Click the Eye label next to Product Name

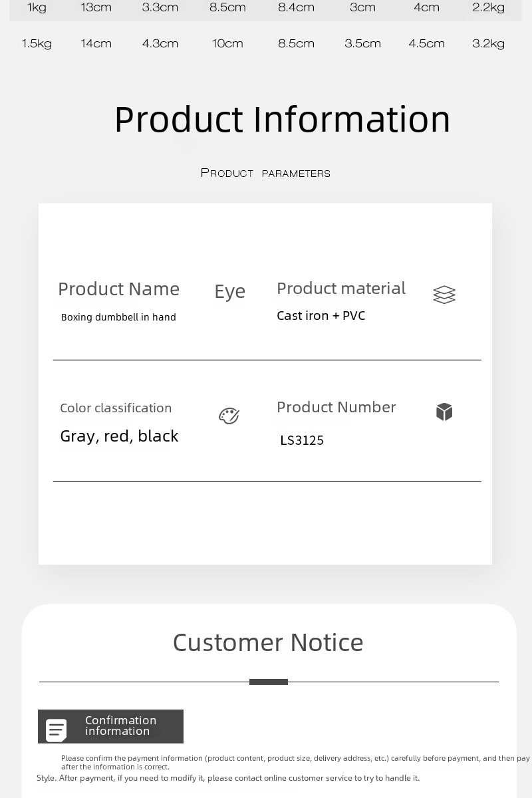230,291
